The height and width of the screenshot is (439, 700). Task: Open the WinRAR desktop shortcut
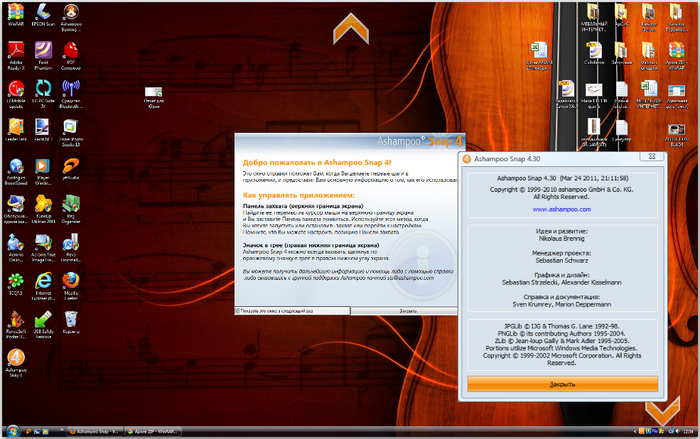[x=16, y=14]
